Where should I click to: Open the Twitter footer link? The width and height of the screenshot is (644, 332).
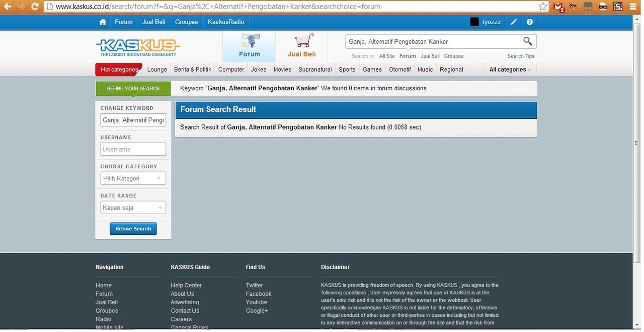[x=255, y=285]
